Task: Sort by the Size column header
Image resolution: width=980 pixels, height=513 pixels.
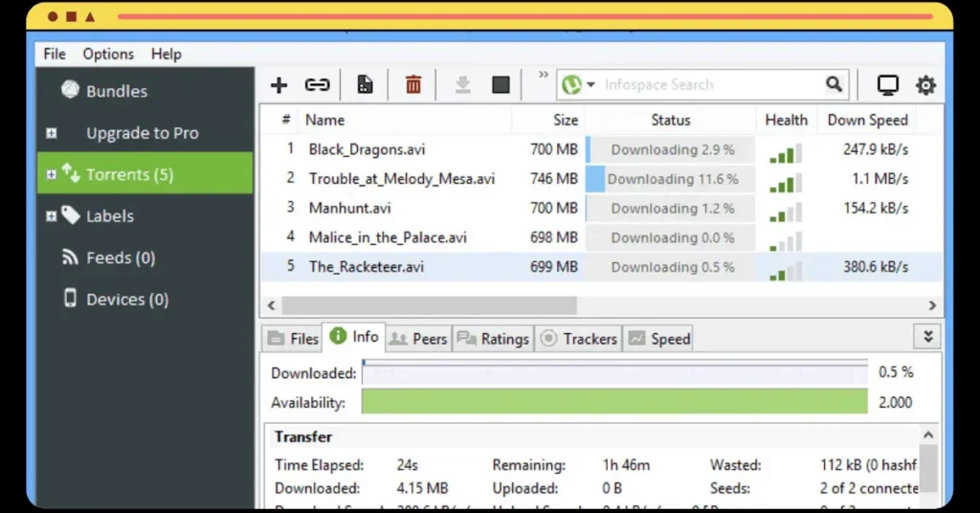Action: pyautogui.click(x=566, y=120)
